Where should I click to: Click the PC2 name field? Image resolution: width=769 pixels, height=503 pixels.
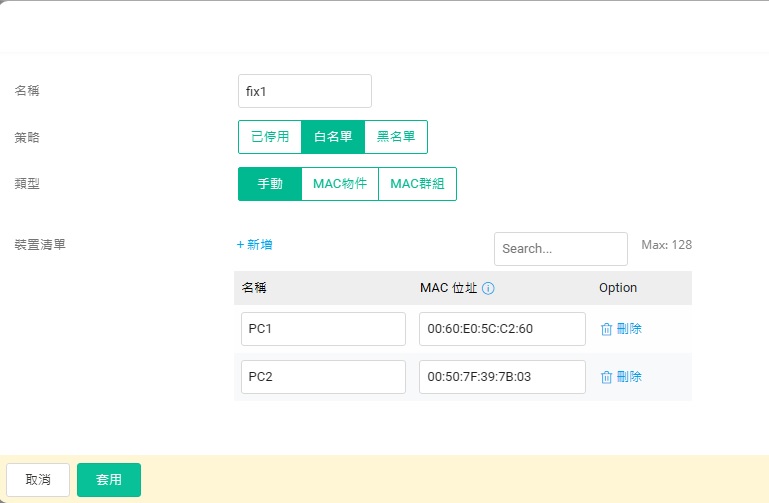323,377
